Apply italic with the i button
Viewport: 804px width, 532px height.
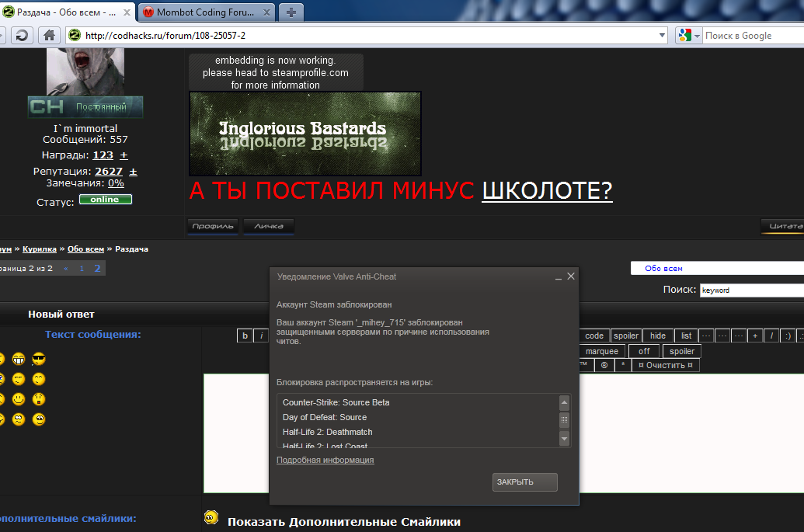coord(262,336)
